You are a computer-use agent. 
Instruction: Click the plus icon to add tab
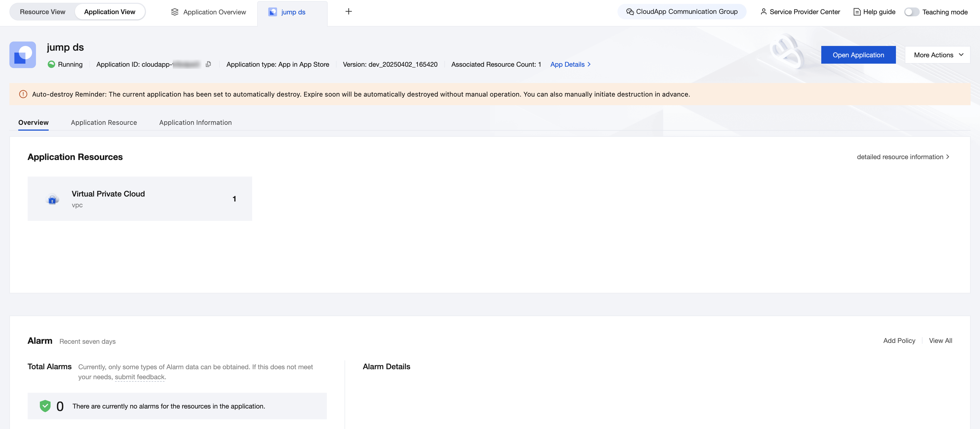point(348,11)
